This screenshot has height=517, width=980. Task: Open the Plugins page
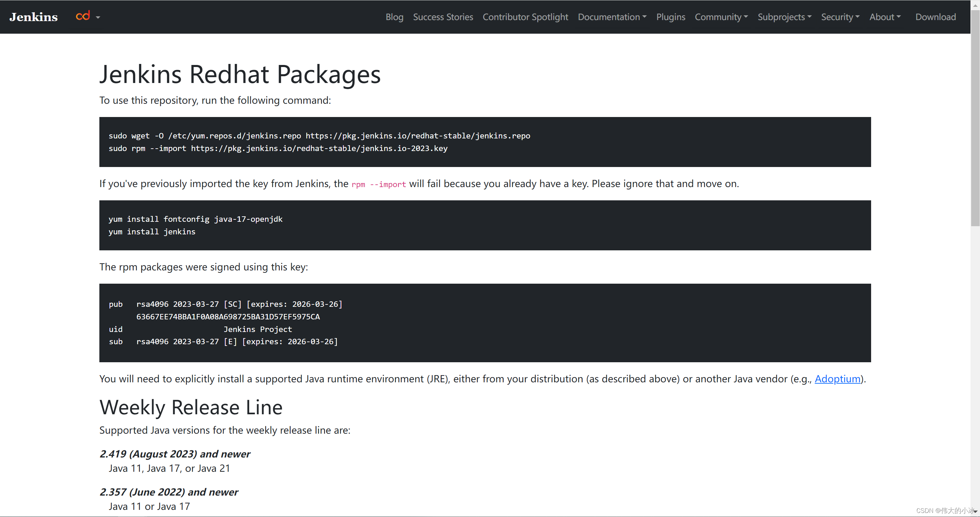(670, 17)
